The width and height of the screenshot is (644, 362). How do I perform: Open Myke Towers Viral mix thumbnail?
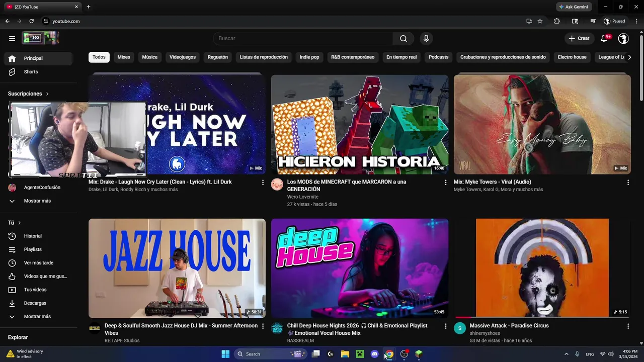click(542, 125)
